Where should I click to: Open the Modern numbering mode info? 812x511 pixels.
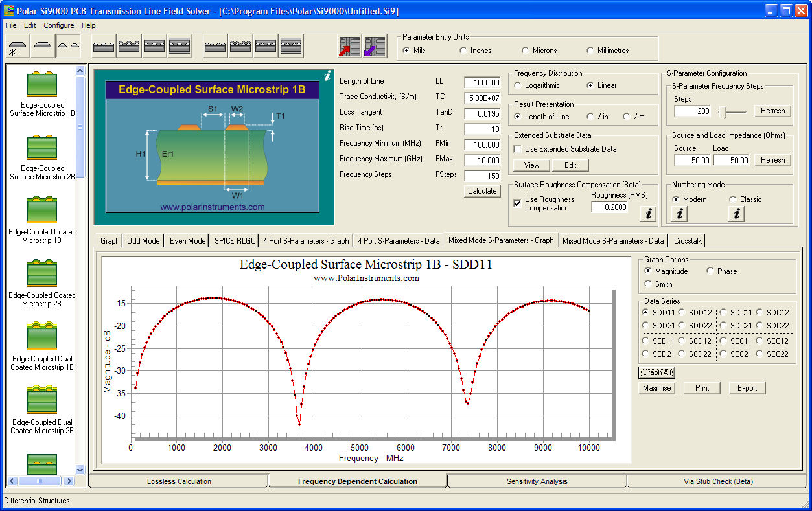680,214
